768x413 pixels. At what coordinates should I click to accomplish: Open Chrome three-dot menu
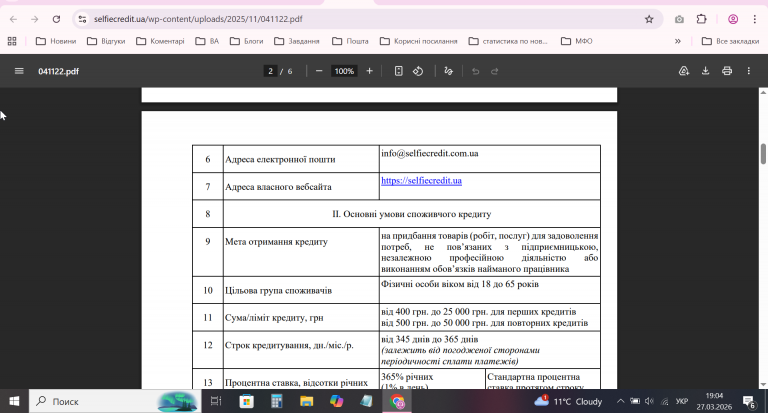tap(754, 19)
